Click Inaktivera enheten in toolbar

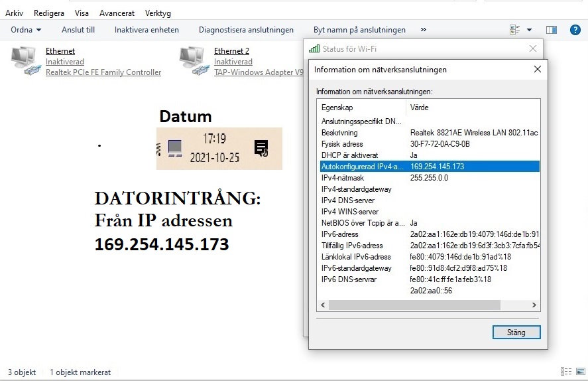point(147,30)
